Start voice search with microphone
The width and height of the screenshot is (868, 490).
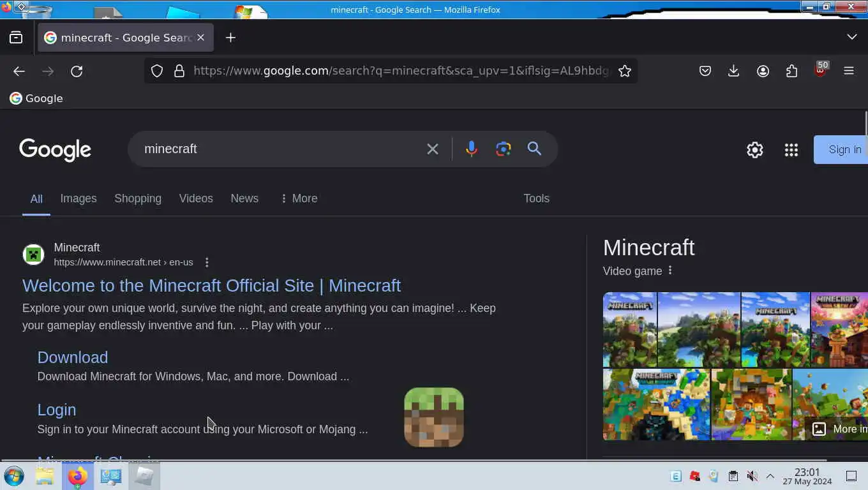pyautogui.click(x=471, y=149)
